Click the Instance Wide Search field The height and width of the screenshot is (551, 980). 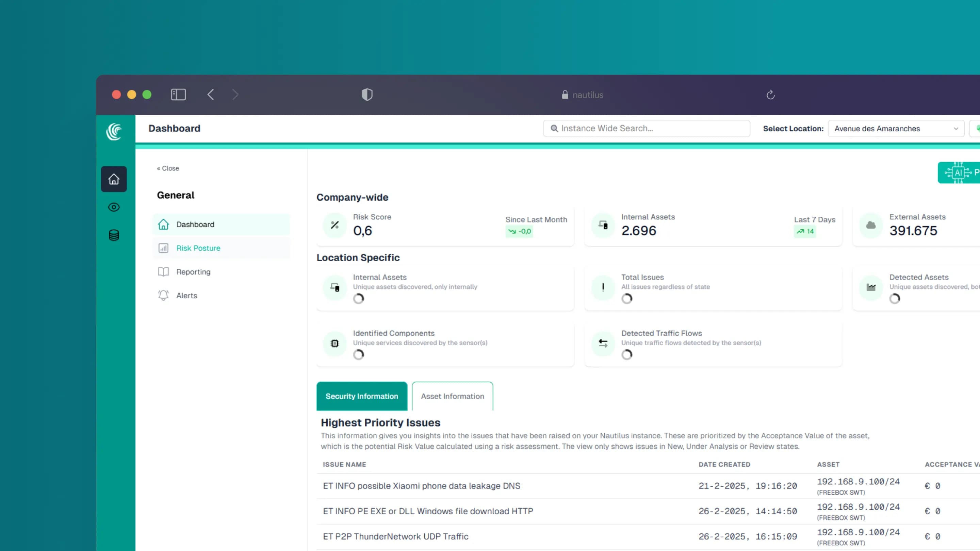point(647,129)
